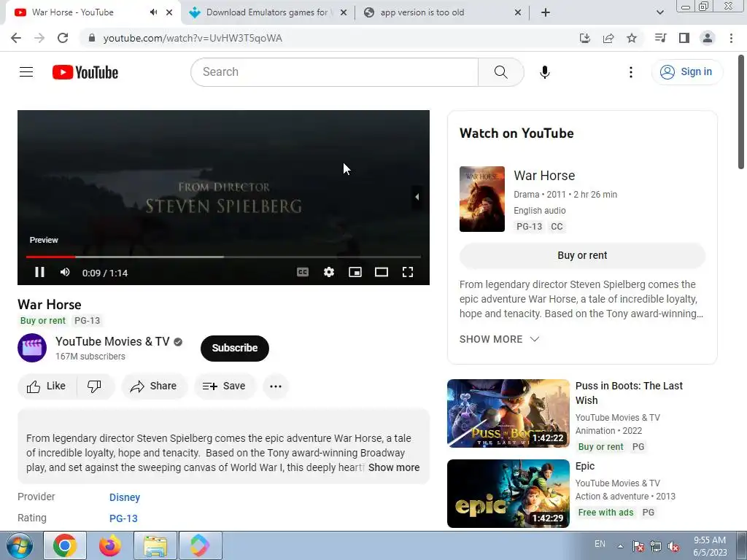Mute the War Horse tab audio icon

point(153,12)
